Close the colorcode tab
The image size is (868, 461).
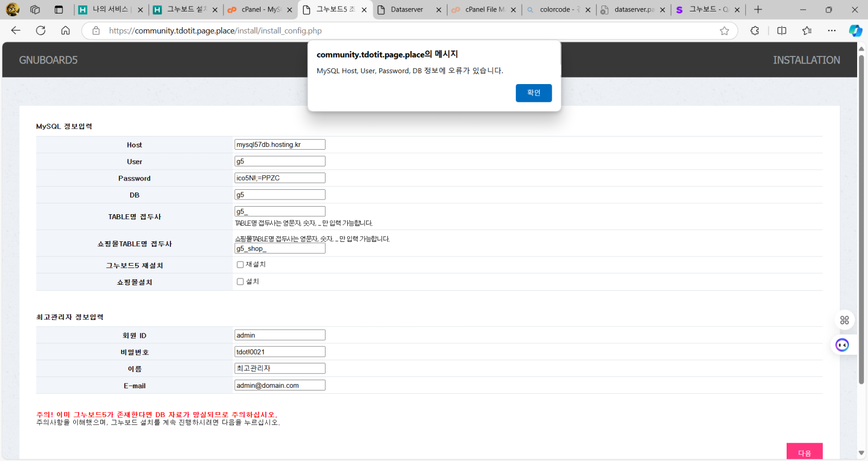(588, 10)
